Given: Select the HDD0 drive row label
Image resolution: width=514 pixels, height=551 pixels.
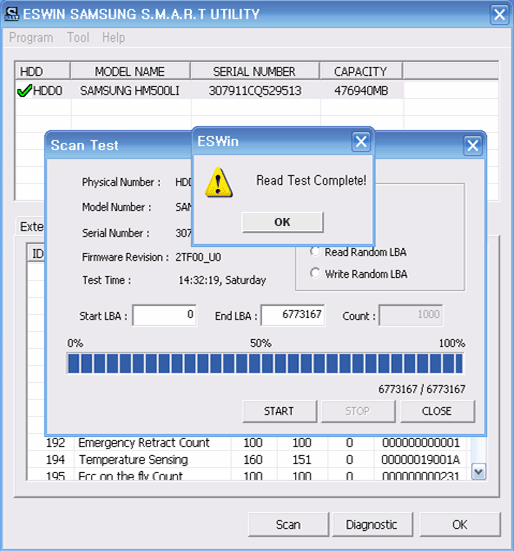Looking at the screenshot, I should click(x=47, y=91).
